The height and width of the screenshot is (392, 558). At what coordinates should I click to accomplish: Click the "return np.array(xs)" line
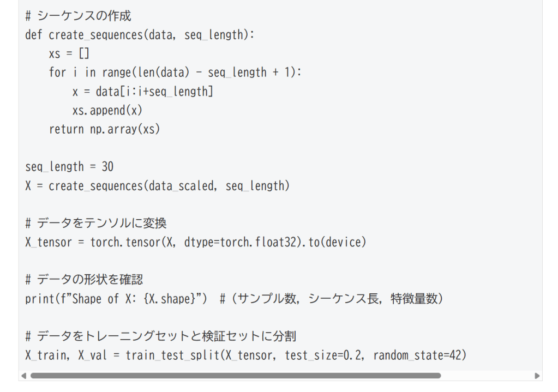tap(105, 129)
